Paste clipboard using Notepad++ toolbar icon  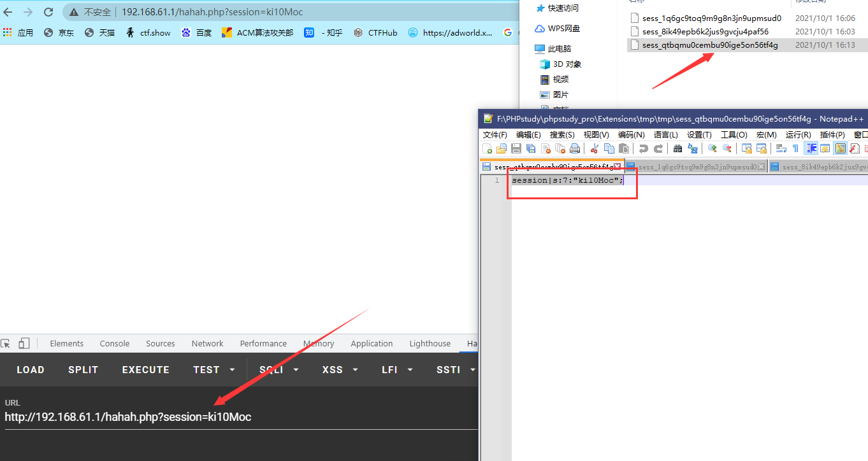[x=624, y=148]
